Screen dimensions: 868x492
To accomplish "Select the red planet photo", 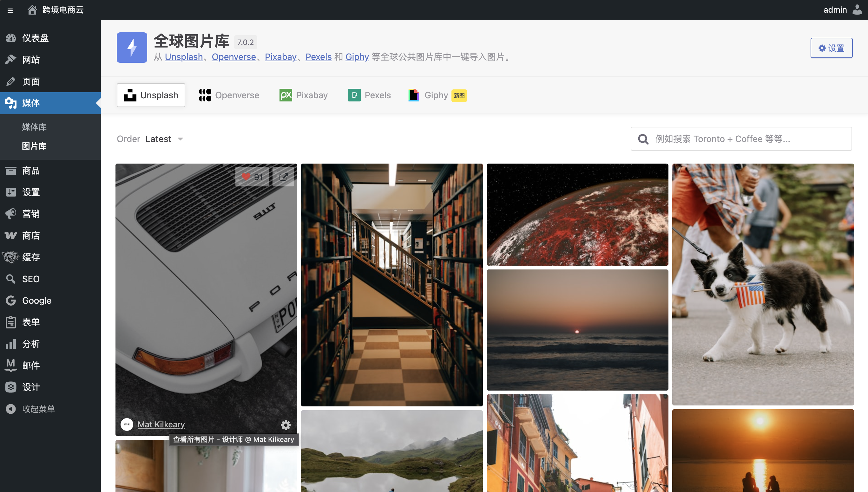I will pyautogui.click(x=577, y=215).
